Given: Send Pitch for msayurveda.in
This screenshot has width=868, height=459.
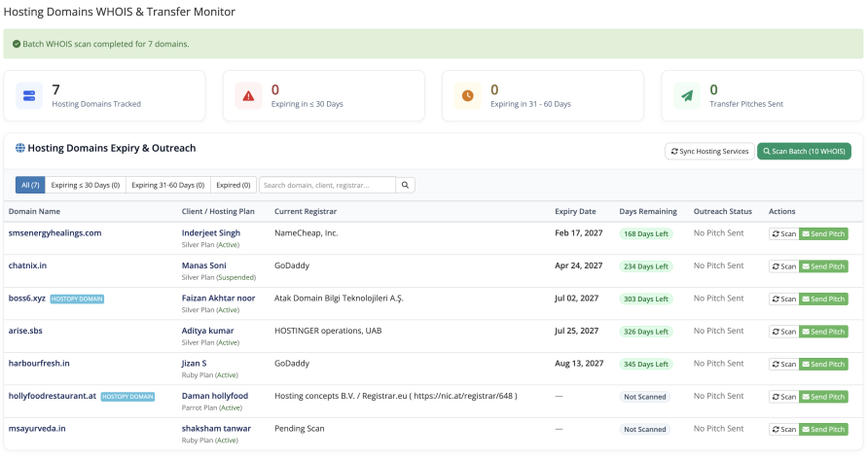Looking at the screenshot, I should 823,430.
